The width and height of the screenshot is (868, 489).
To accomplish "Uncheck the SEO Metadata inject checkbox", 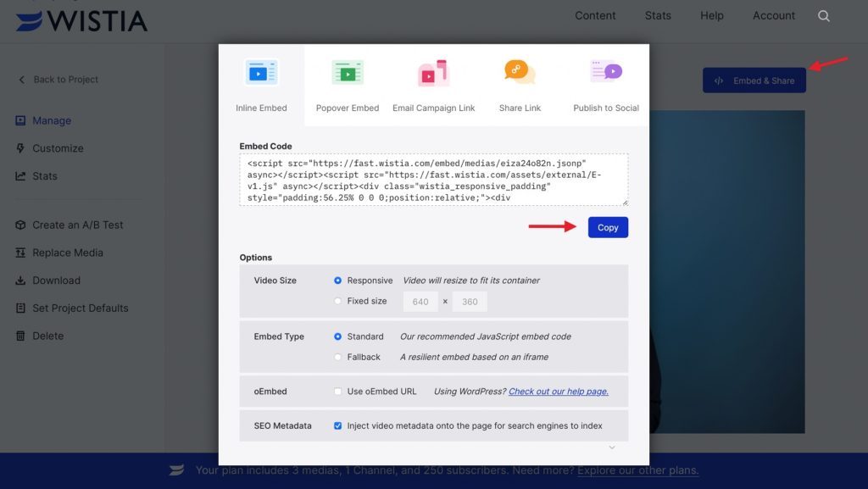I will coord(337,425).
